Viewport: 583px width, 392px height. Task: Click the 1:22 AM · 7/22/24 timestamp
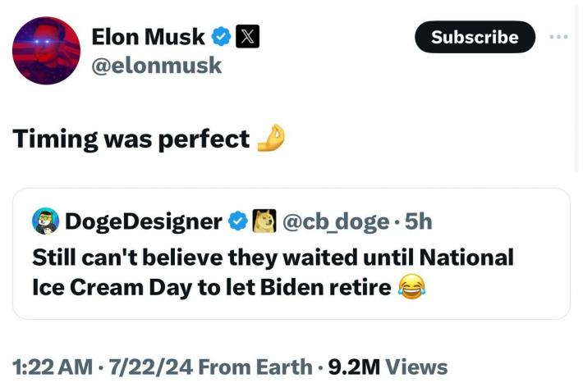pos(103,367)
